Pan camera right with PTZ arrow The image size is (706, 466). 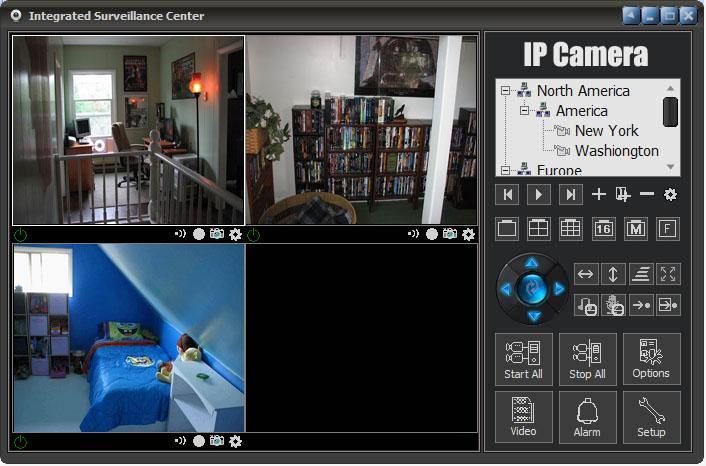click(559, 289)
